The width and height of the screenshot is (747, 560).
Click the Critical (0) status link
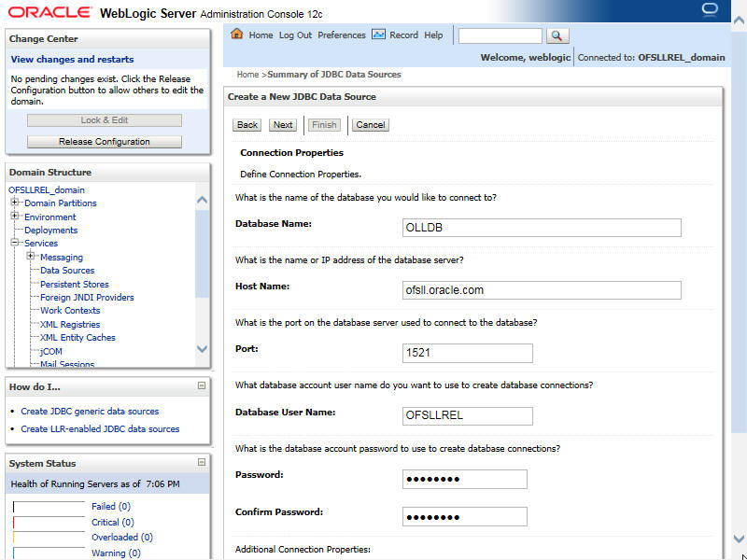point(113,522)
